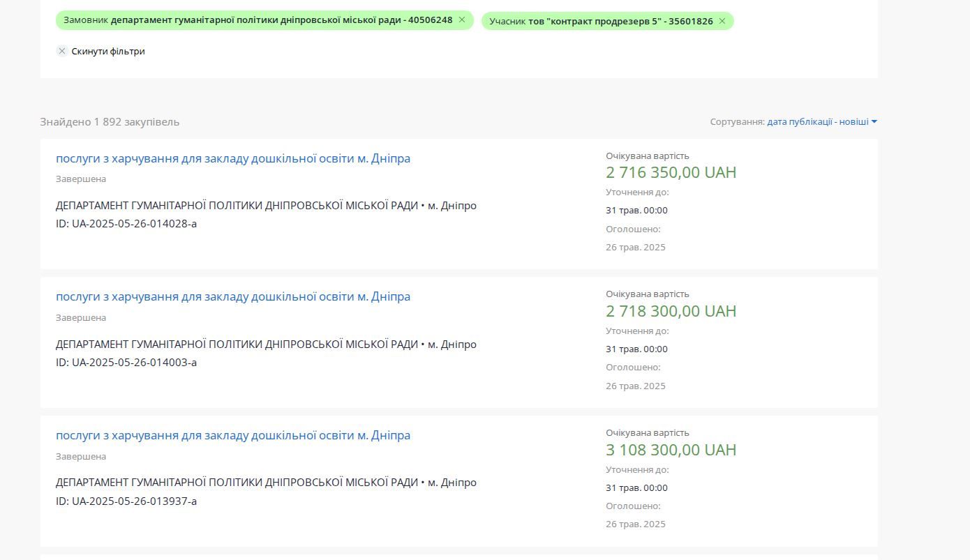Click the Учасник тов контракт продрезерв 5 chip label
The width and height of the screenshot is (970, 560).
[x=601, y=22]
